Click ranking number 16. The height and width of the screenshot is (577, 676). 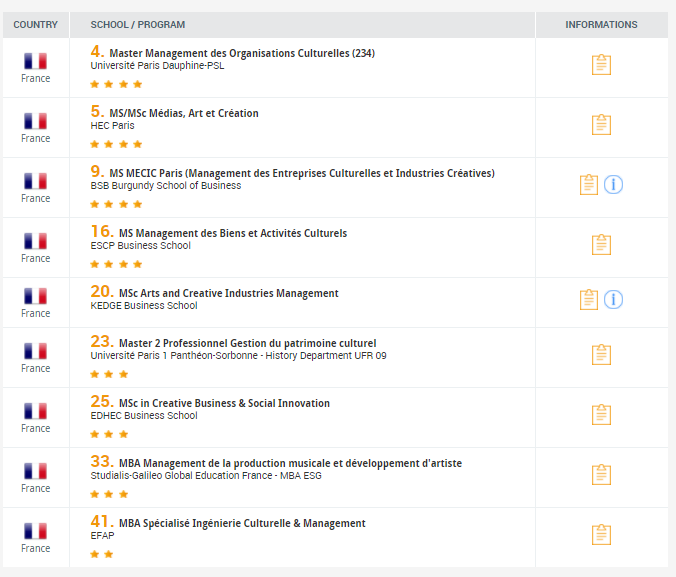[102, 231]
